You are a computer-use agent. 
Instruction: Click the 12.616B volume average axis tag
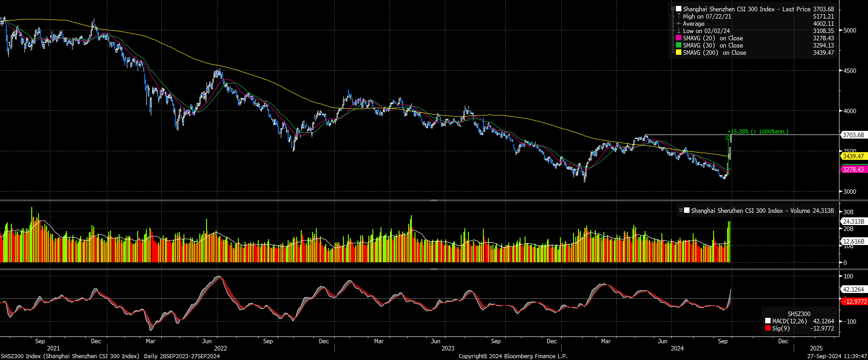point(853,241)
